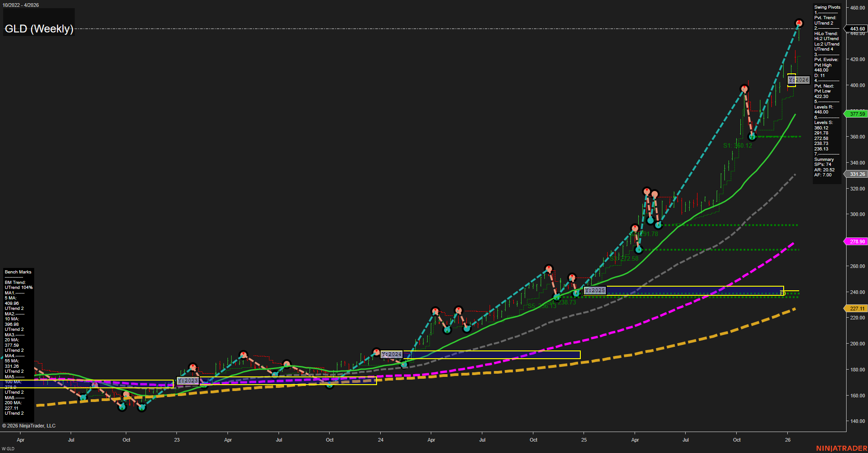Select the red swing-high marker at the 448 peak
Screen dimensions: 868x453
tap(799, 22)
